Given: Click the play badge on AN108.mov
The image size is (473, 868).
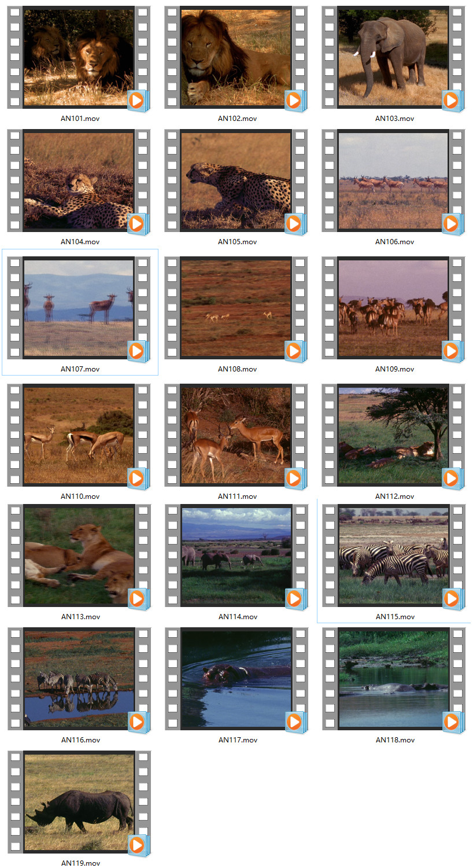Looking at the screenshot, I should point(294,351).
